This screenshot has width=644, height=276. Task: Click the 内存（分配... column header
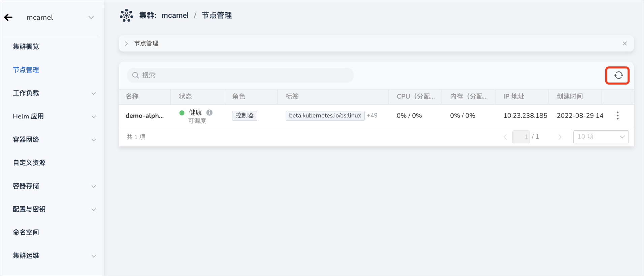(469, 97)
